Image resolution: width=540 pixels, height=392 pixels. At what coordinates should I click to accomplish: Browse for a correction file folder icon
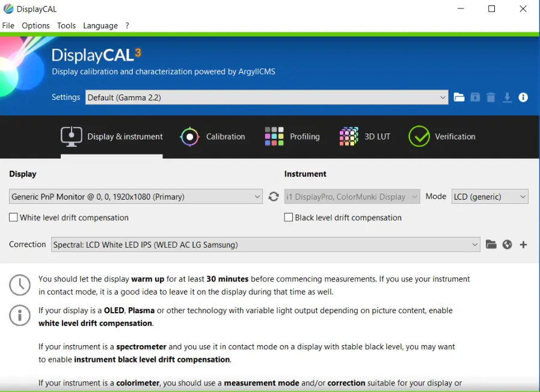[491, 245]
